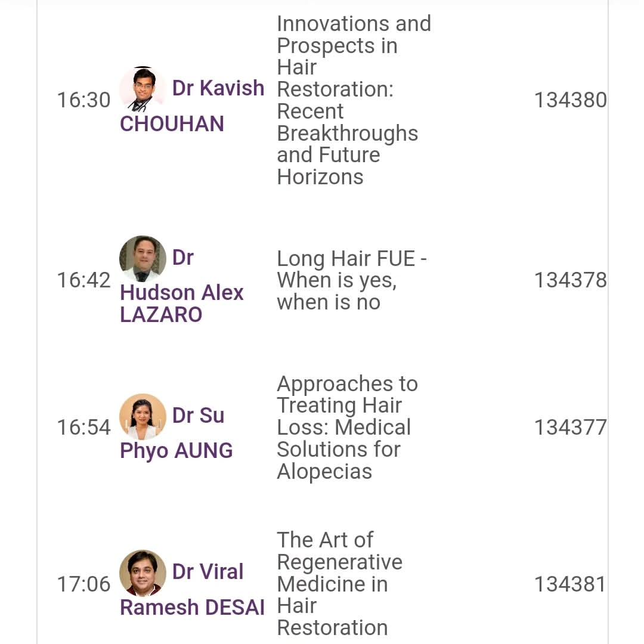This screenshot has width=644, height=644.
Task: Select the Dr Su name text
Action: [x=199, y=416]
